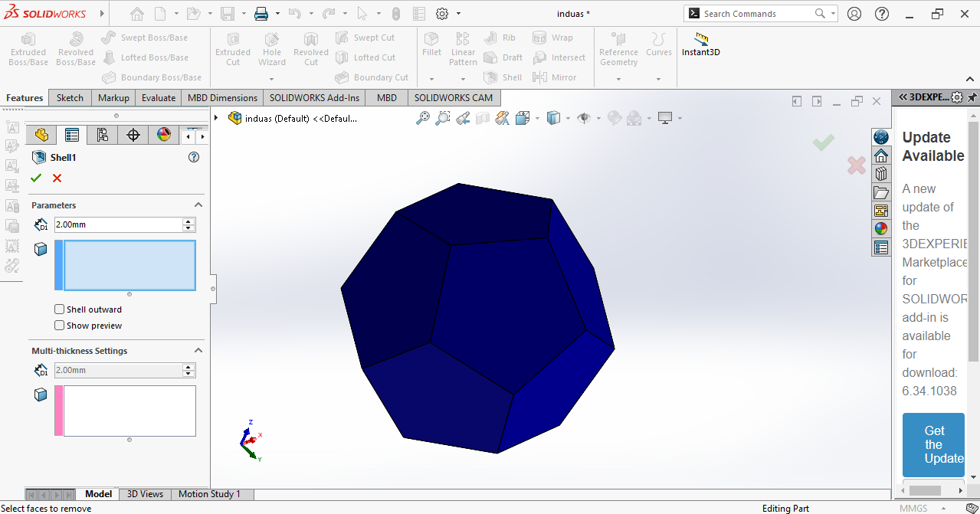Viewport: 980px width, 514px height.
Task: Open the Evaluate tab
Action: 158,98
